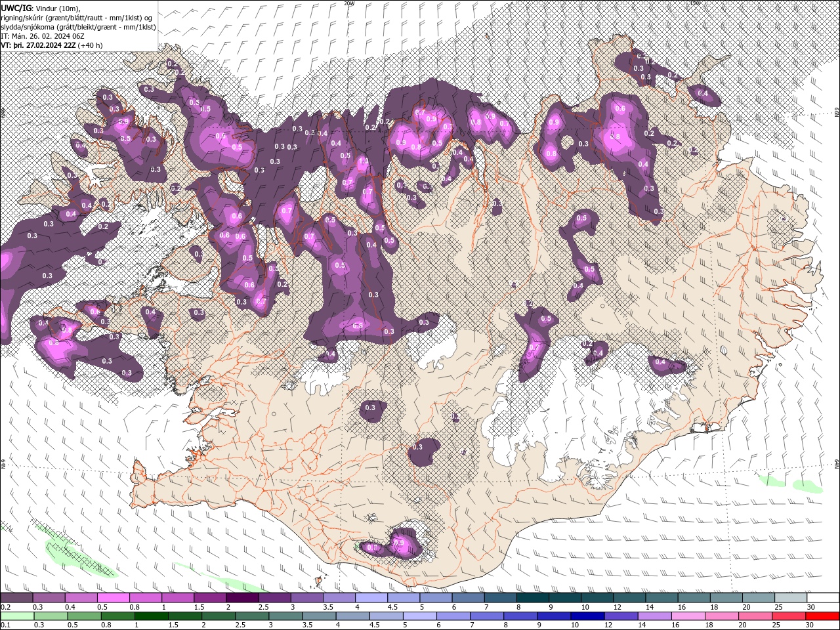Click the 'UWC/IG: Vindur (10m),' title line
This screenshot has height=630, width=840.
click(x=40, y=7)
